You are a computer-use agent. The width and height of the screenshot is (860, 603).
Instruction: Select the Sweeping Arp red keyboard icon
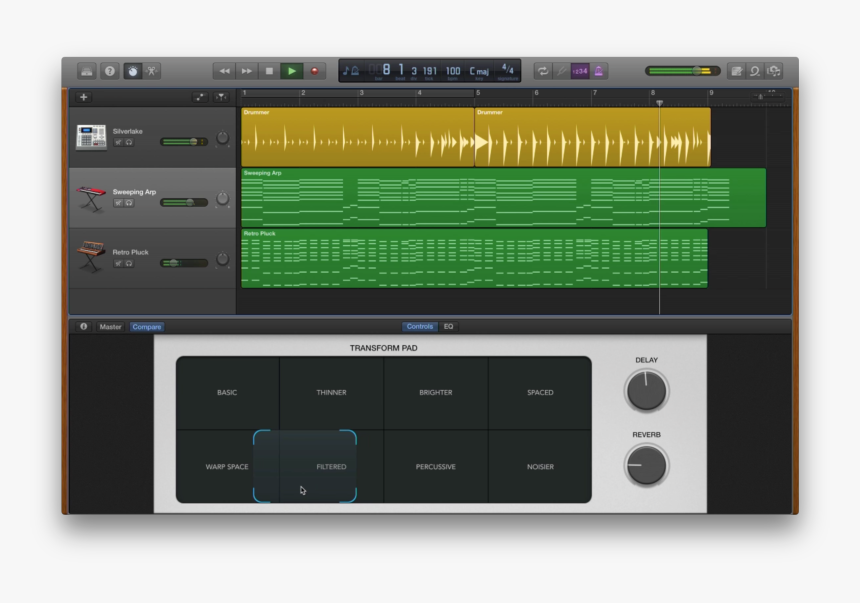91,198
